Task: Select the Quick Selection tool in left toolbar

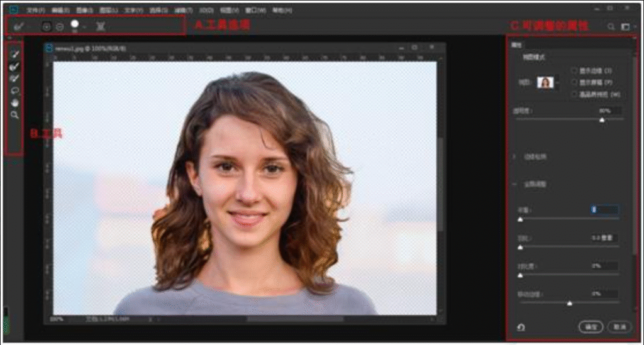Action: tap(14, 54)
